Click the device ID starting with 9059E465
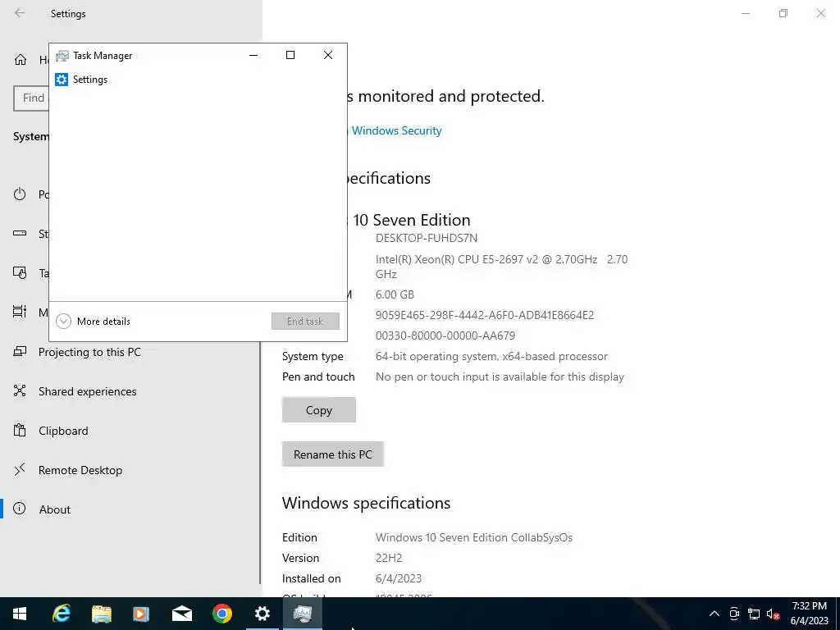Viewport: 840px width, 630px height. 485,315
